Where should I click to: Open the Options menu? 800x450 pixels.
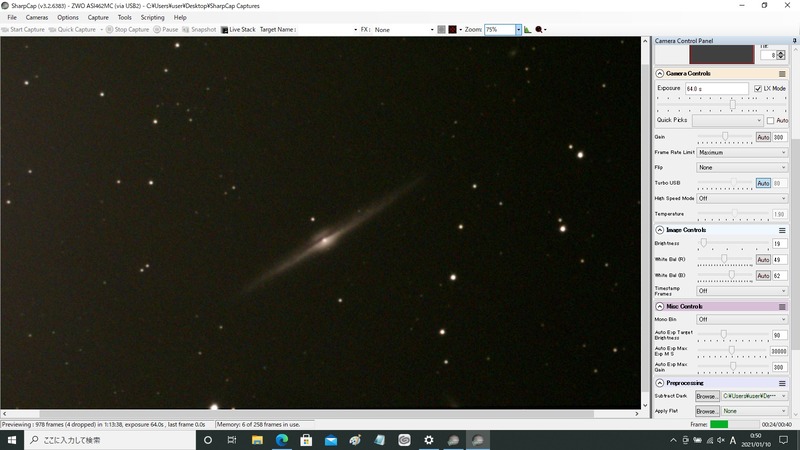[x=68, y=17]
